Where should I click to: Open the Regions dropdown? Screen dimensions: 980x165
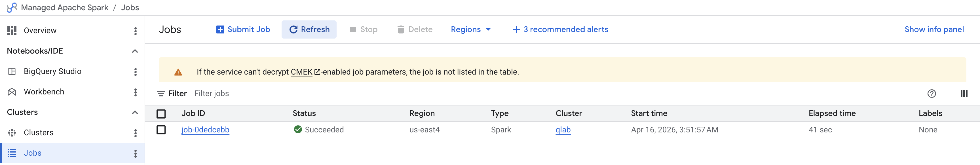click(471, 29)
